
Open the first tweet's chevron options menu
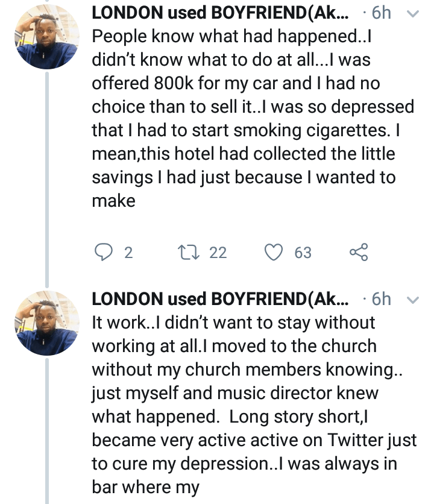coord(414,13)
